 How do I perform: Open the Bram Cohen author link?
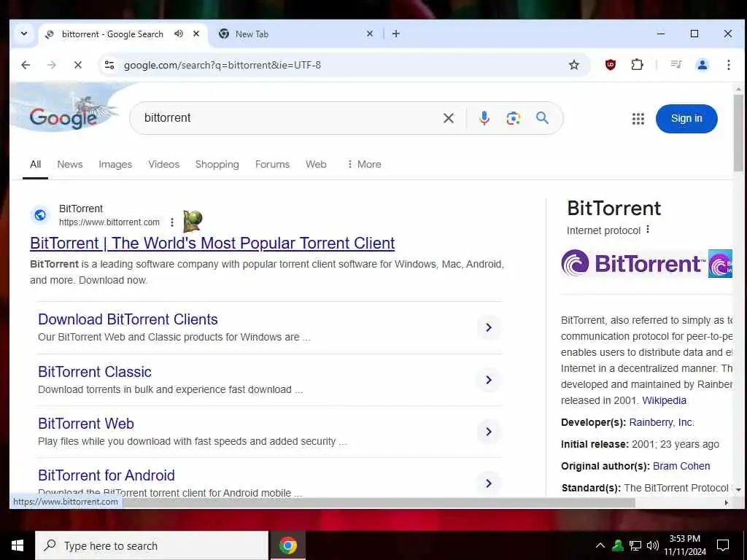(681, 466)
